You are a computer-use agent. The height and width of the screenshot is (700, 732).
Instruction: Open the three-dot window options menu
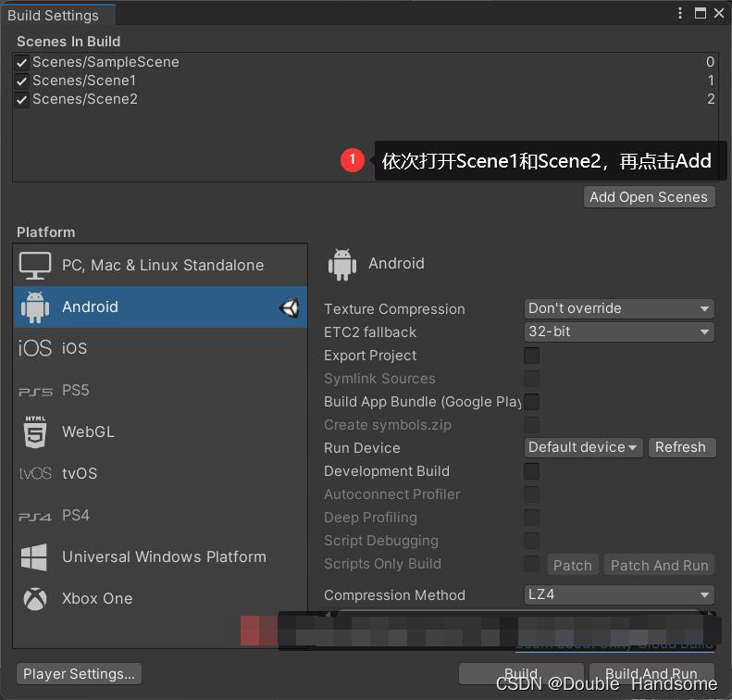[680, 13]
